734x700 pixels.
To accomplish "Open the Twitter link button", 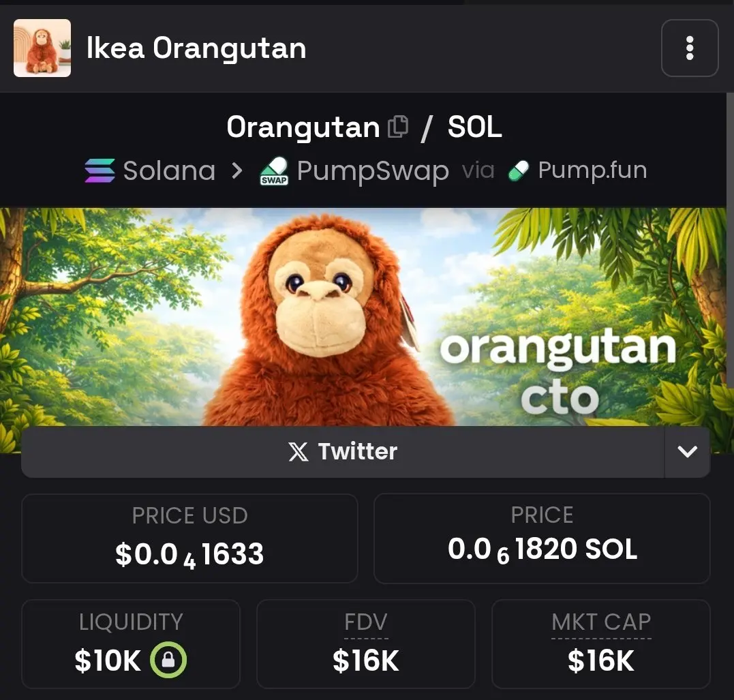I will point(343,452).
